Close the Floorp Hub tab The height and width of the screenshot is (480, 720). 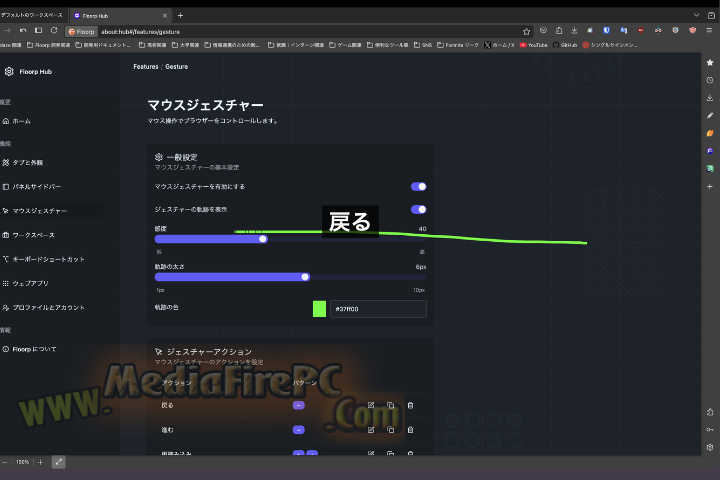point(165,16)
